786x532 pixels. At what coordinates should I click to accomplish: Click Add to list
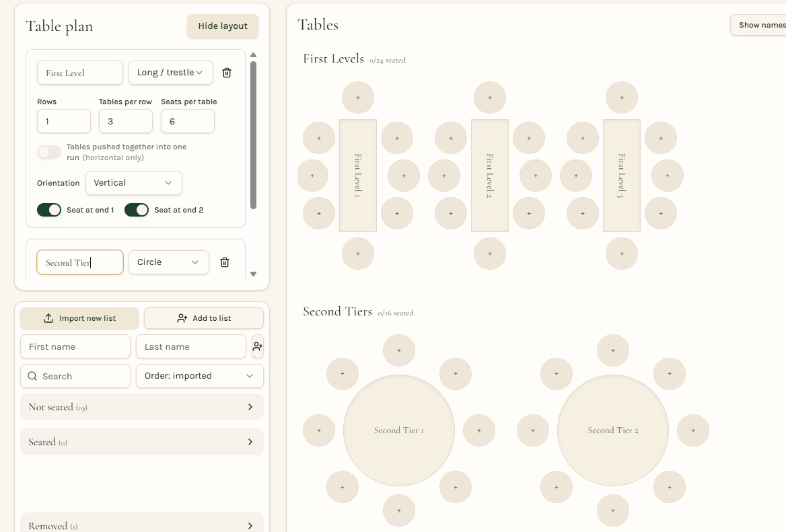pos(203,318)
